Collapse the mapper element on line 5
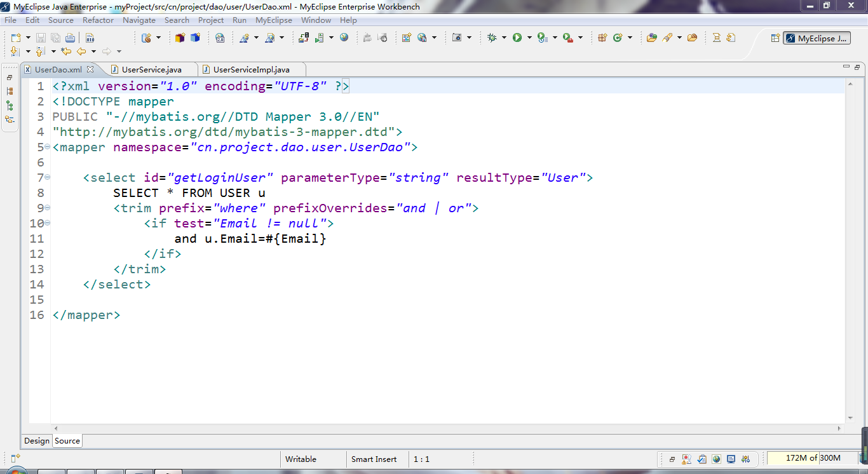 pyautogui.click(x=48, y=147)
